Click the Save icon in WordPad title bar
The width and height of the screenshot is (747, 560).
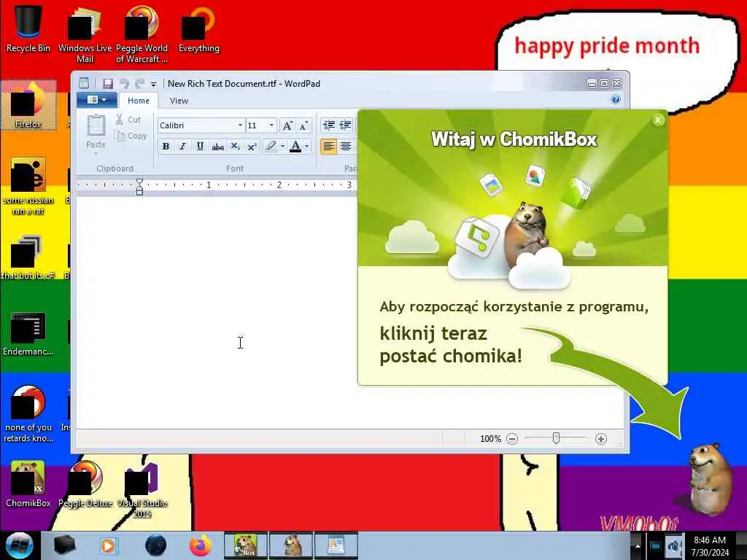108,84
